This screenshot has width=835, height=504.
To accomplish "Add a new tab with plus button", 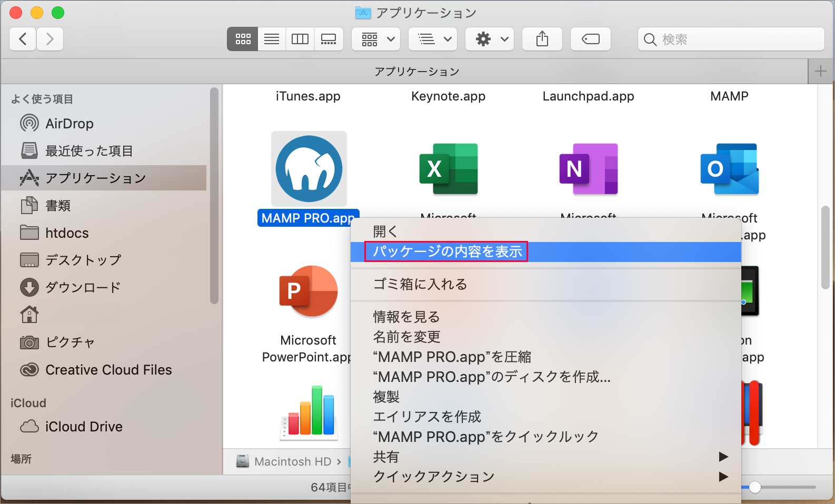I will (820, 71).
